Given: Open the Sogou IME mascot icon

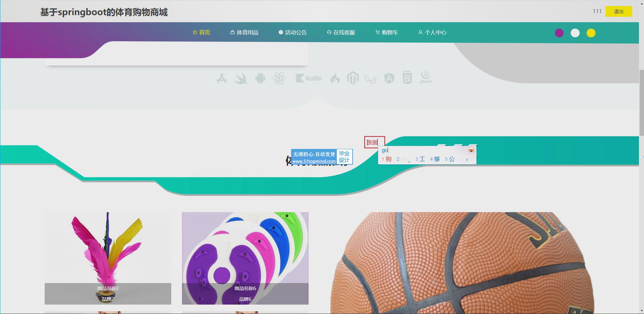Looking at the screenshot, I should coord(471,150).
